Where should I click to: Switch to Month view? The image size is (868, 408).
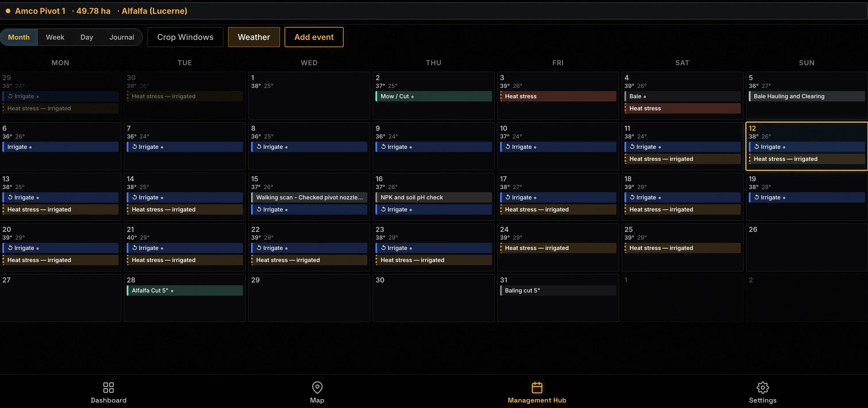19,37
